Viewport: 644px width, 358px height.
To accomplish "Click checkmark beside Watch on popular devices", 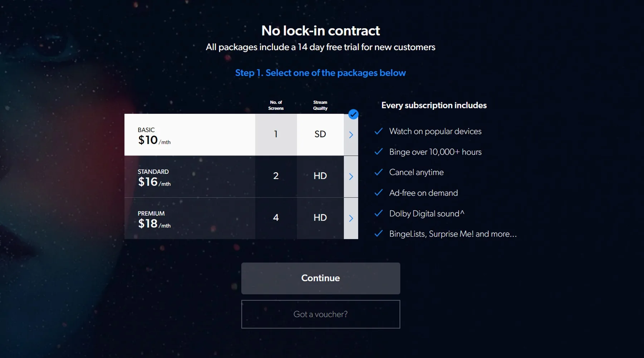I will click(x=379, y=131).
